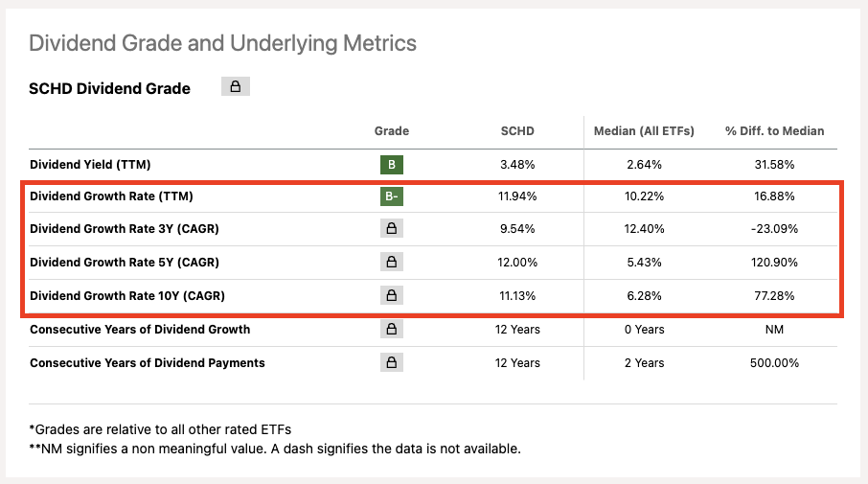The image size is (868, 484).
Task: Select the 500.00% diff value
Action: [774, 362]
